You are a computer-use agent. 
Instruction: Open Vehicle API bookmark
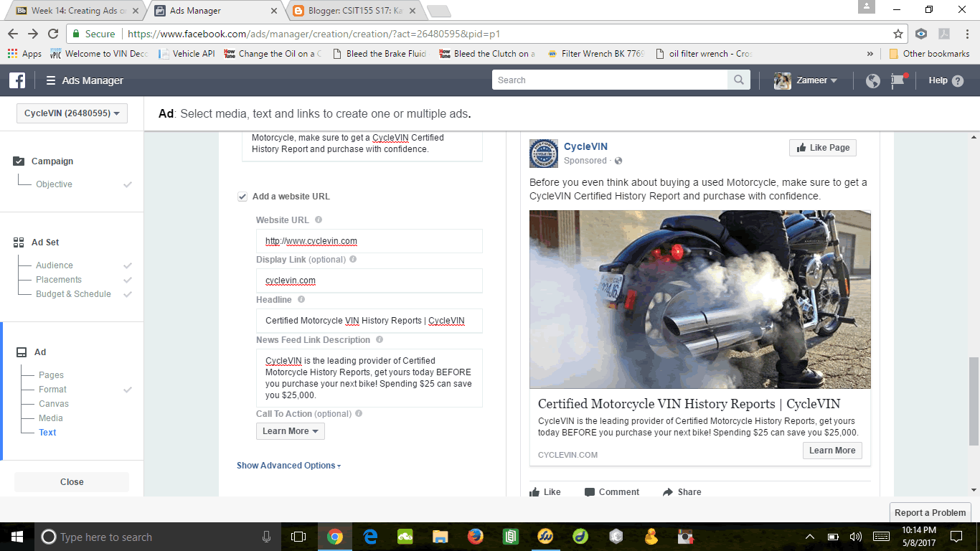(187, 54)
